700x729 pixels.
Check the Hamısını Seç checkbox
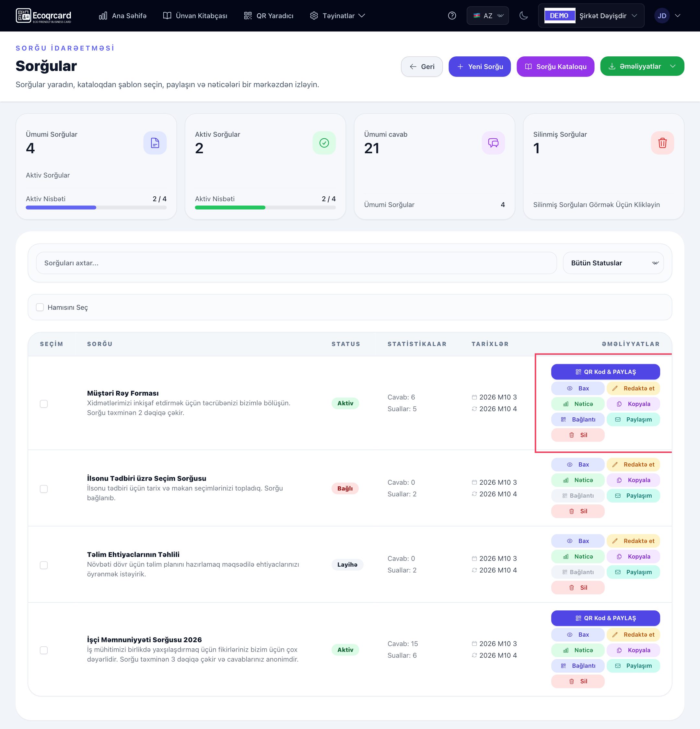(40, 307)
